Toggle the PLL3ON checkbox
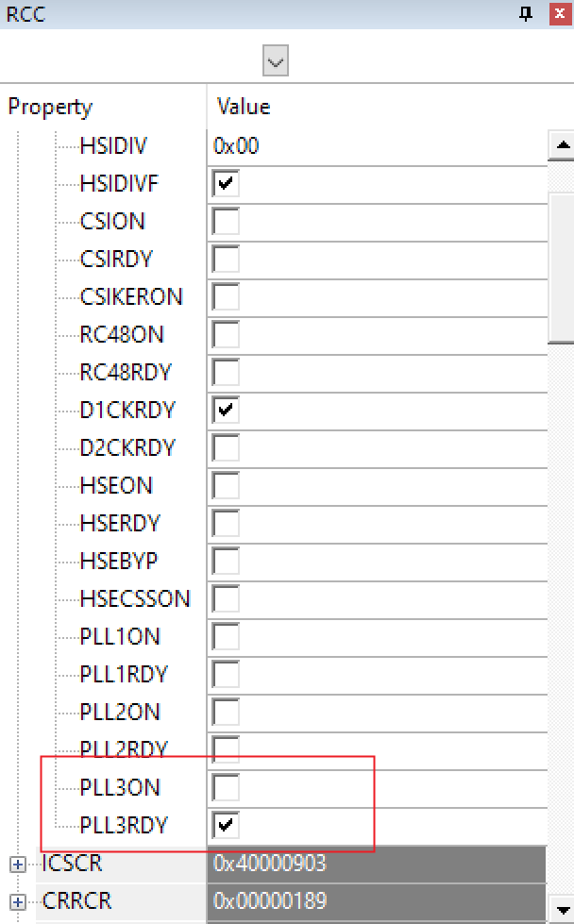The width and height of the screenshot is (574, 924). pos(226,787)
